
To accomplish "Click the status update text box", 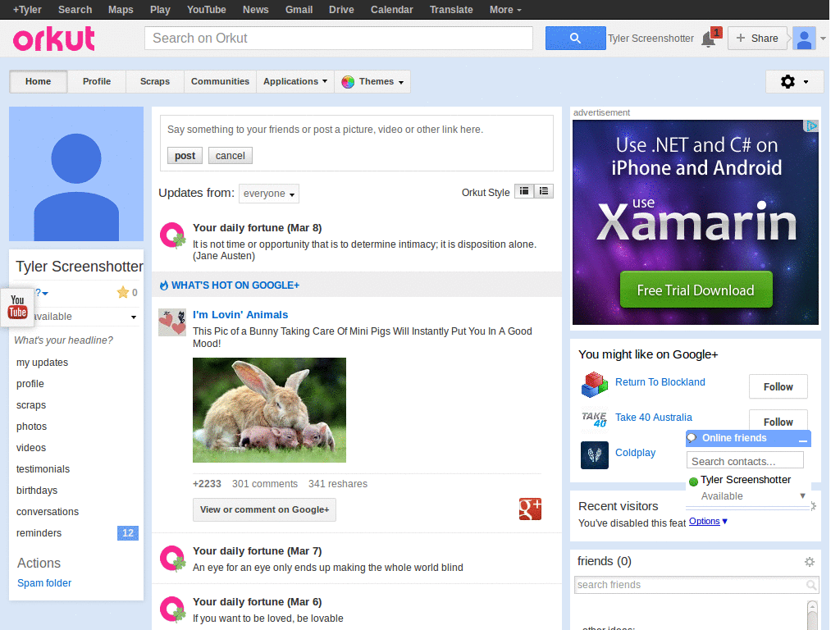I will [356, 130].
